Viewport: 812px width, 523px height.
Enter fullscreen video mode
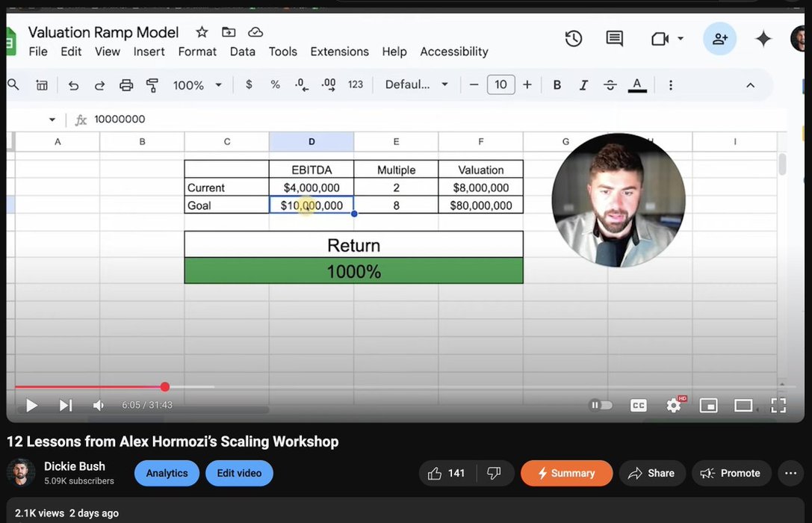click(x=778, y=405)
